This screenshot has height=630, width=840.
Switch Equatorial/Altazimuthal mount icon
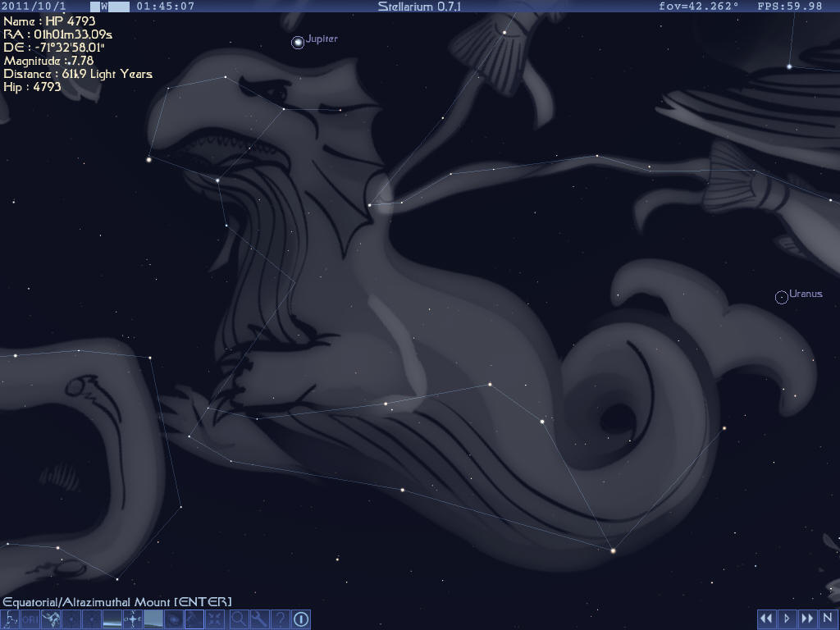point(194,619)
